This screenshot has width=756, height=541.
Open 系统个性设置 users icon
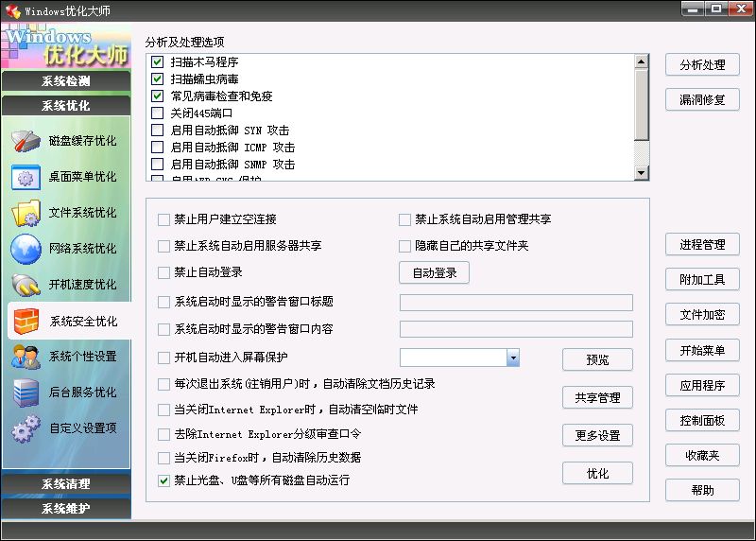[x=26, y=357]
